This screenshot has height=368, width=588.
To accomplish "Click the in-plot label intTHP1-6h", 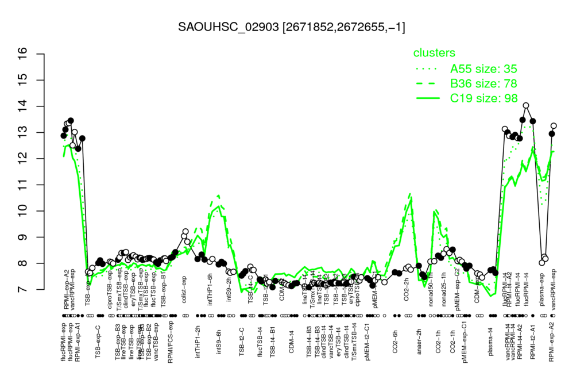I will click(210, 290).
